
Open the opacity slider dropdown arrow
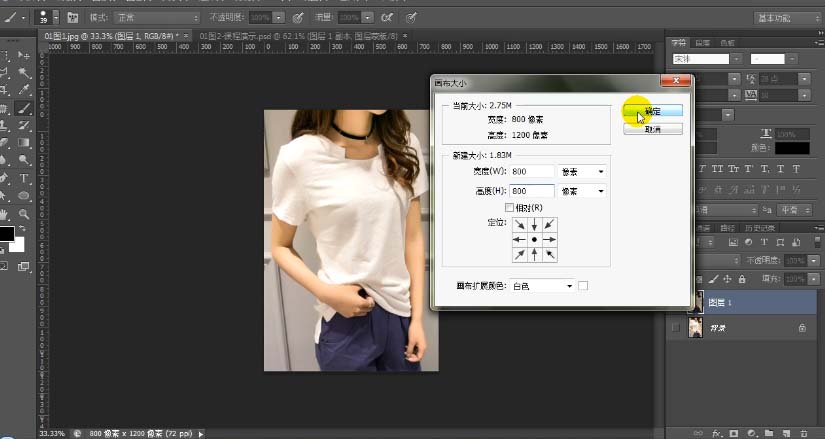[279, 18]
